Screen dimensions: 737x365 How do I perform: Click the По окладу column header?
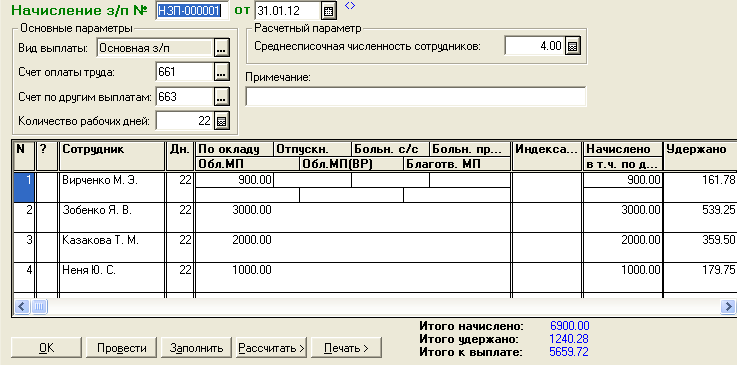(x=234, y=149)
